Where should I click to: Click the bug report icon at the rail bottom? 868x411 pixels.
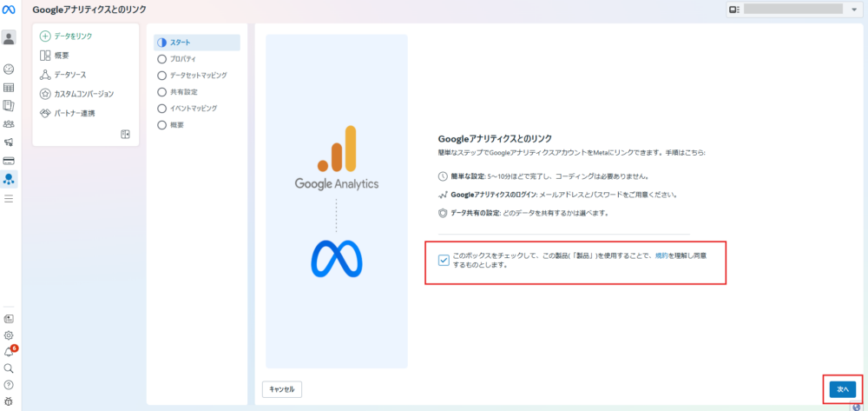[9, 401]
